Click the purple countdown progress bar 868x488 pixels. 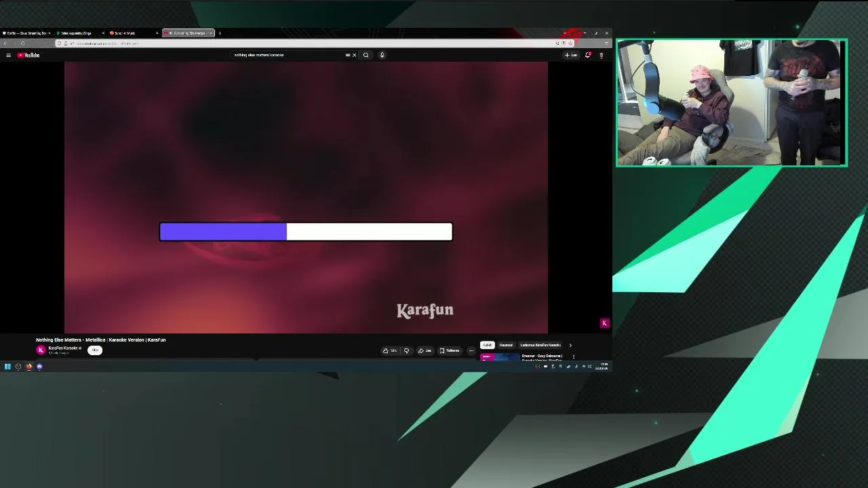coord(306,232)
